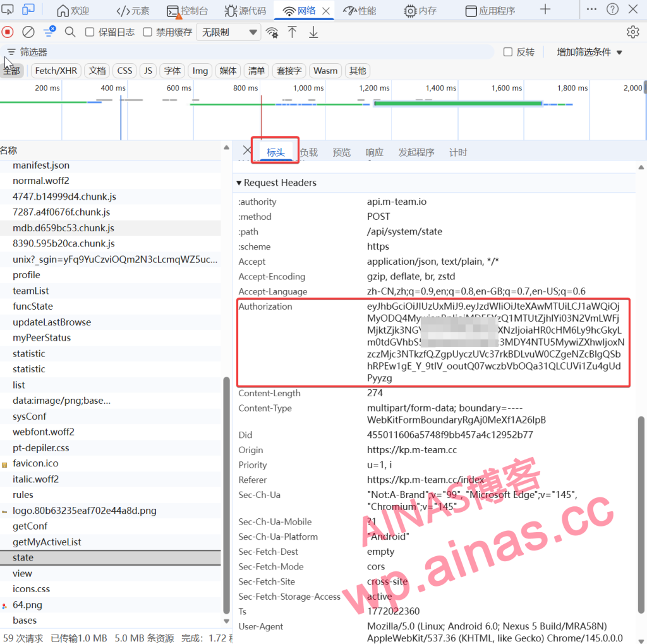Open network conditions wifi-gear icon

point(272,32)
